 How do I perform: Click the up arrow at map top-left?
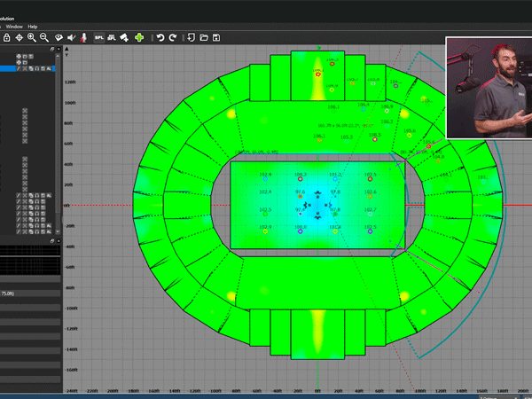coord(66,49)
